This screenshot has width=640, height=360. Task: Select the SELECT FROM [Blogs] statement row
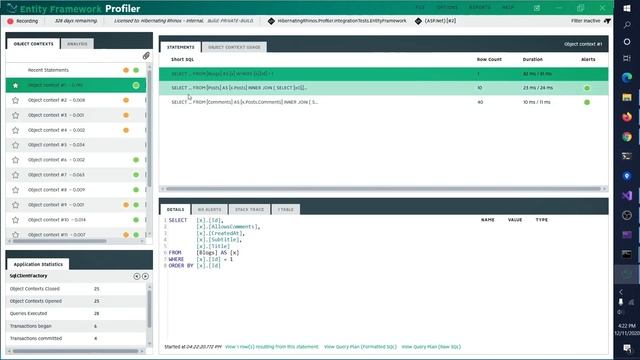(x=384, y=74)
